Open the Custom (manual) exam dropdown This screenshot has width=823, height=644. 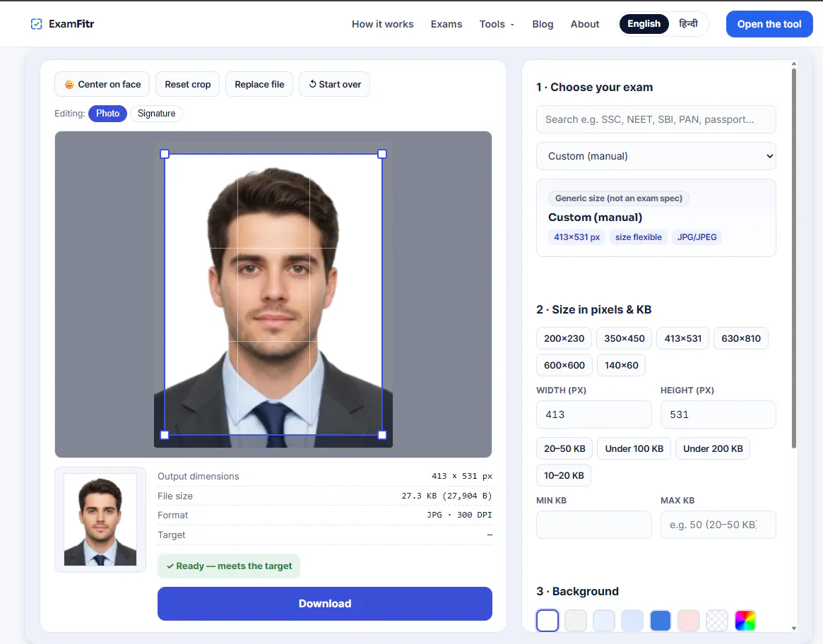tap(656, 156)
